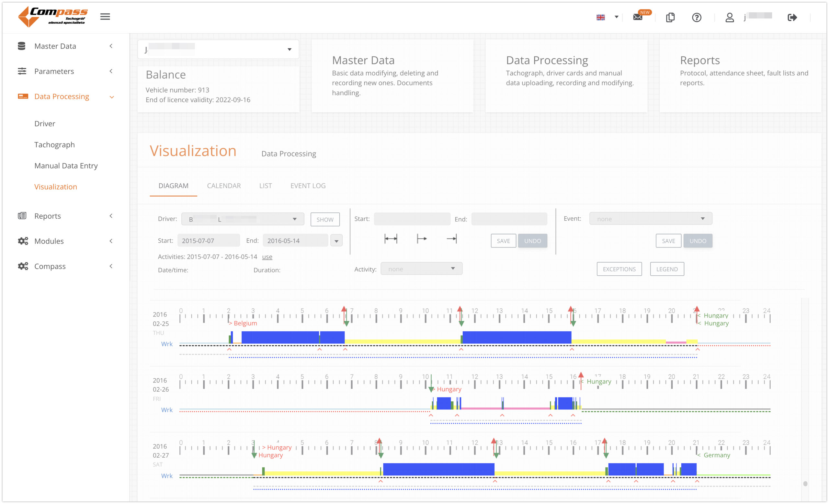Click the copy documents icon
829x504 pixels.
pyautogui.click(x=670, y=17)
